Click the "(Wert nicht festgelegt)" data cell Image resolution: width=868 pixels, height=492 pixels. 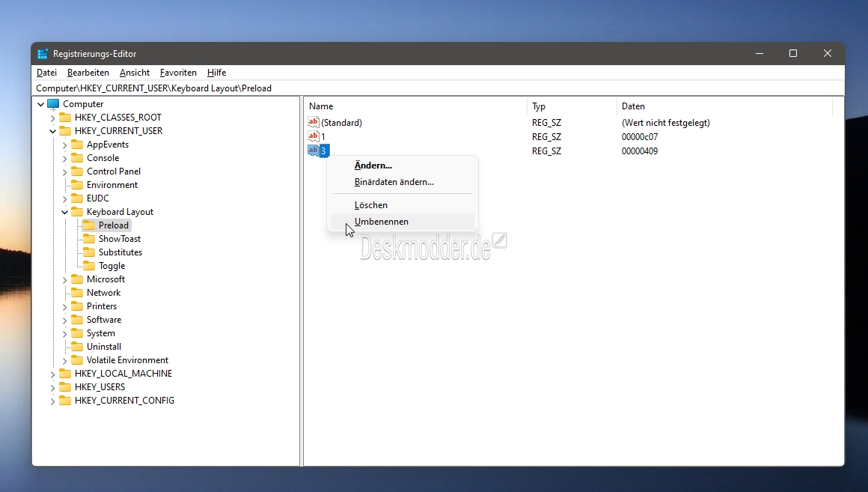(665, 123)
